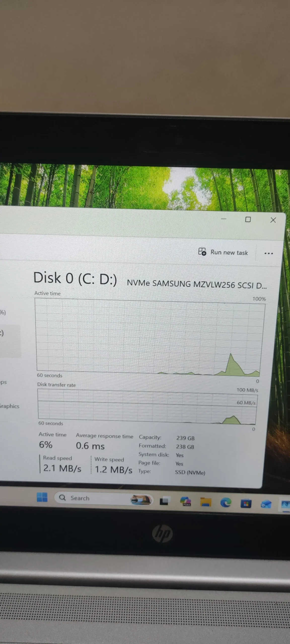Open the three-dot more options menu
Screen dimensions: 290x644
click(269, 253)
